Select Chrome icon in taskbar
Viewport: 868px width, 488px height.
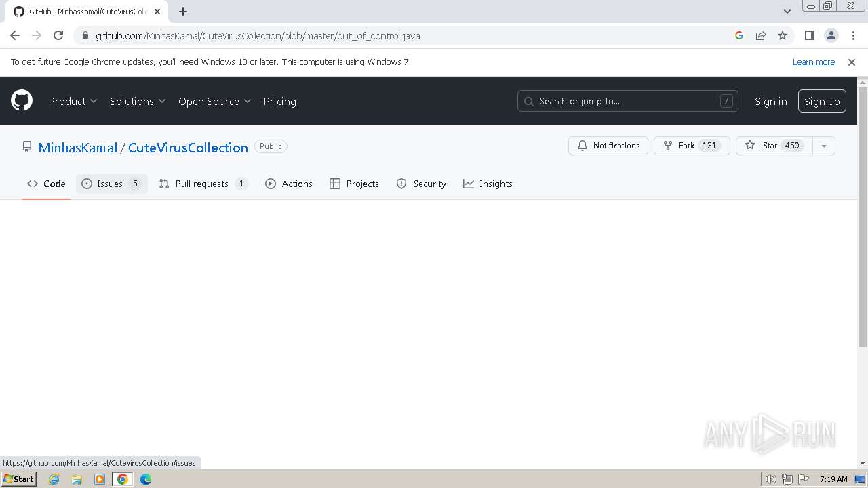coord(123,479)
